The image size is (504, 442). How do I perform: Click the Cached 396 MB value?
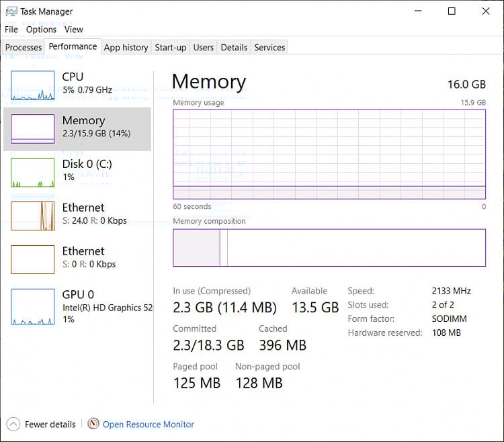[282, 345]
